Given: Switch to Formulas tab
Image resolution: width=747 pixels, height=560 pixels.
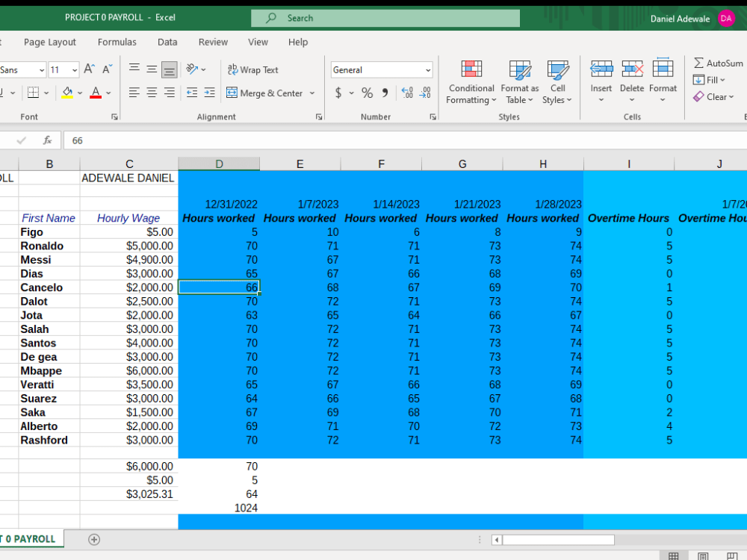Looking at the screenshot, I should pyautogui.click(x=117, y=42).
